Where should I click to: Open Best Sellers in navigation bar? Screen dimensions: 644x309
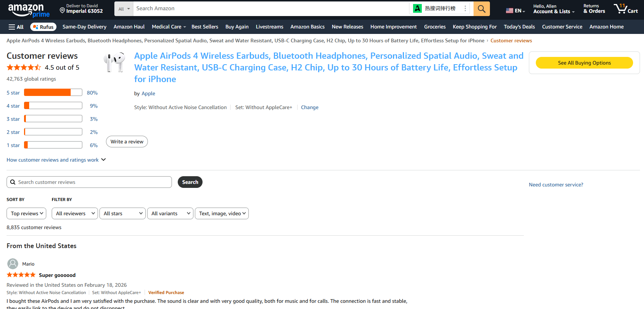point(205,27)
